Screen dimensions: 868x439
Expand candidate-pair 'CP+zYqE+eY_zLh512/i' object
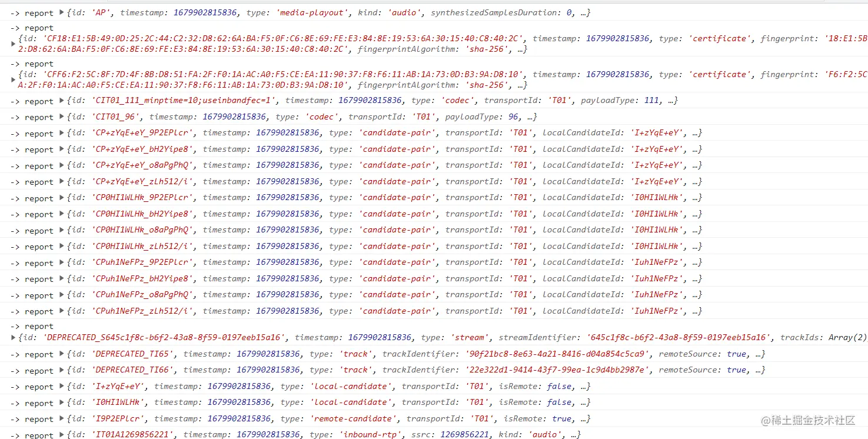(x=62, y=182)
